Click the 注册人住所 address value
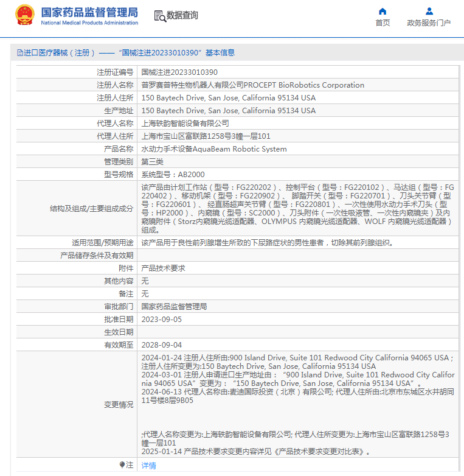This screenshot has width=464, height=476. 229,98
